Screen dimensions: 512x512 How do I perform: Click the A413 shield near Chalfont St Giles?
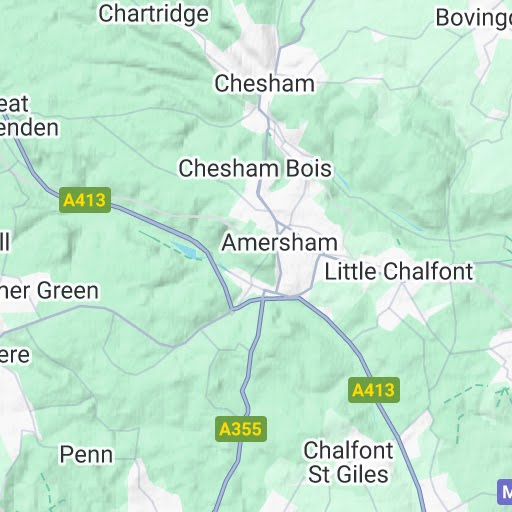click(374, 390)
